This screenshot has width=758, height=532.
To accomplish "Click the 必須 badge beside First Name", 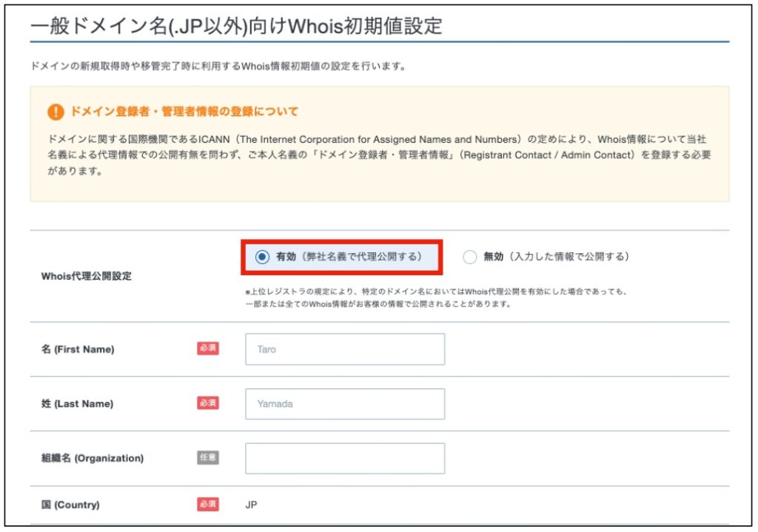I will [208, 349].
